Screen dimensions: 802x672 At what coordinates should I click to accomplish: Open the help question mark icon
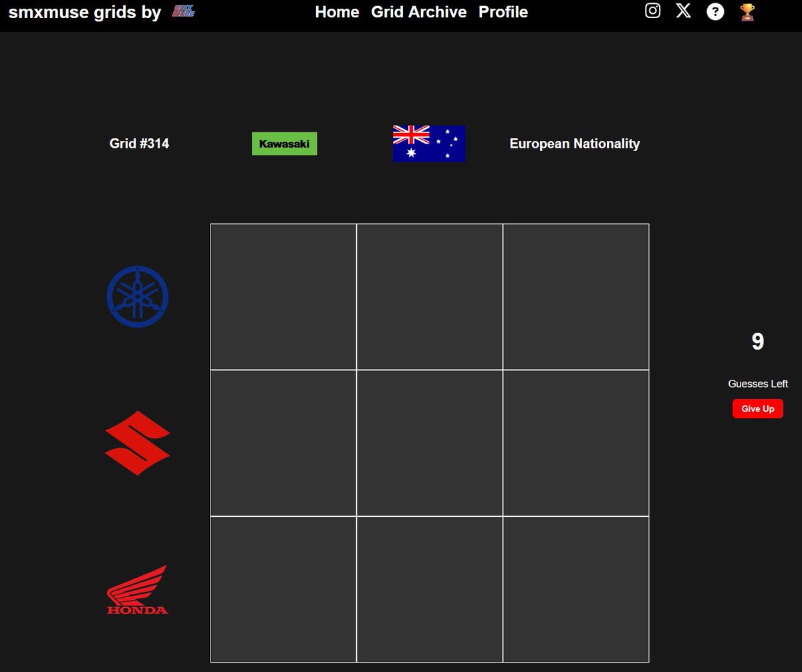click(x=715, y=11)
